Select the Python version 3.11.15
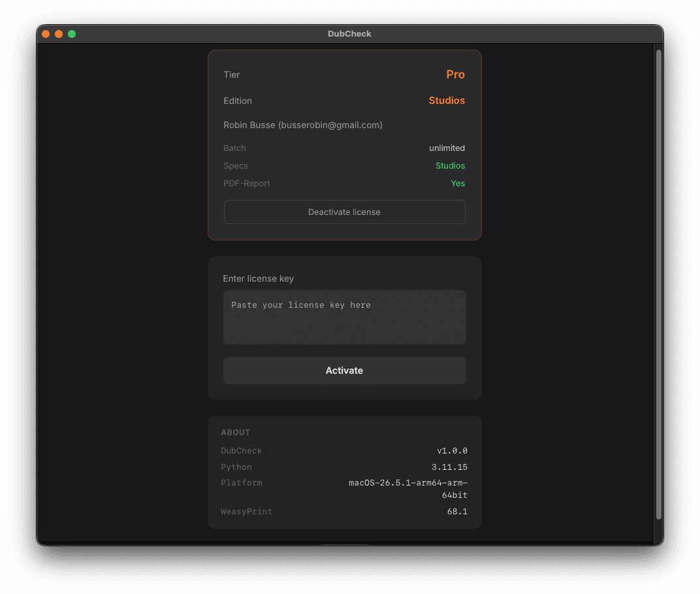This screenshot has width=700, height=594. point(449,467)
